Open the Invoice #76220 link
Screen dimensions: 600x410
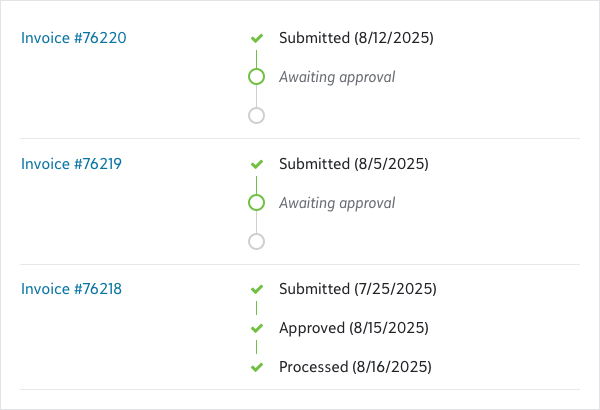74,38
